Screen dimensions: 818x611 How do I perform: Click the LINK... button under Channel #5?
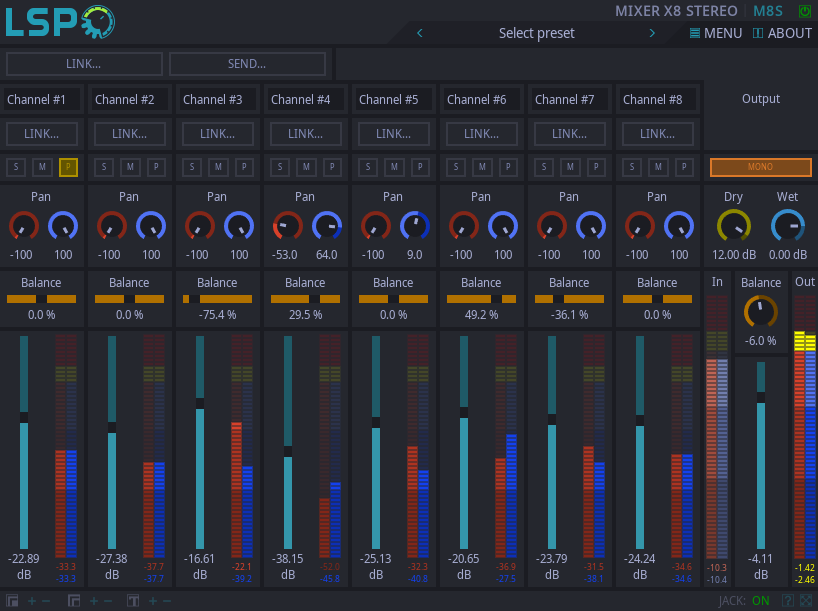[393, 134]
